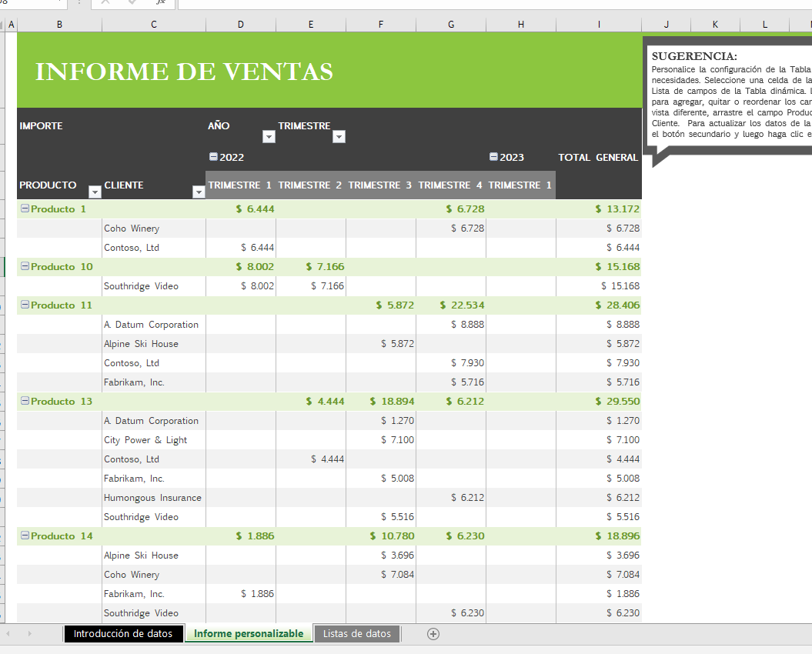
Task: Switch to the Introducción de datos sheet
Action: [123, 634]
